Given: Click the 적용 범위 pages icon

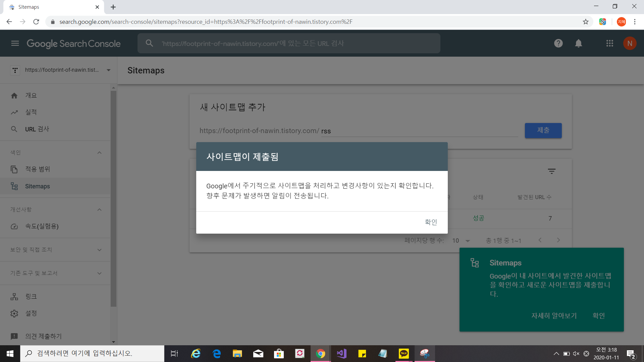Looking at the screenshot, I should point(14,169).
